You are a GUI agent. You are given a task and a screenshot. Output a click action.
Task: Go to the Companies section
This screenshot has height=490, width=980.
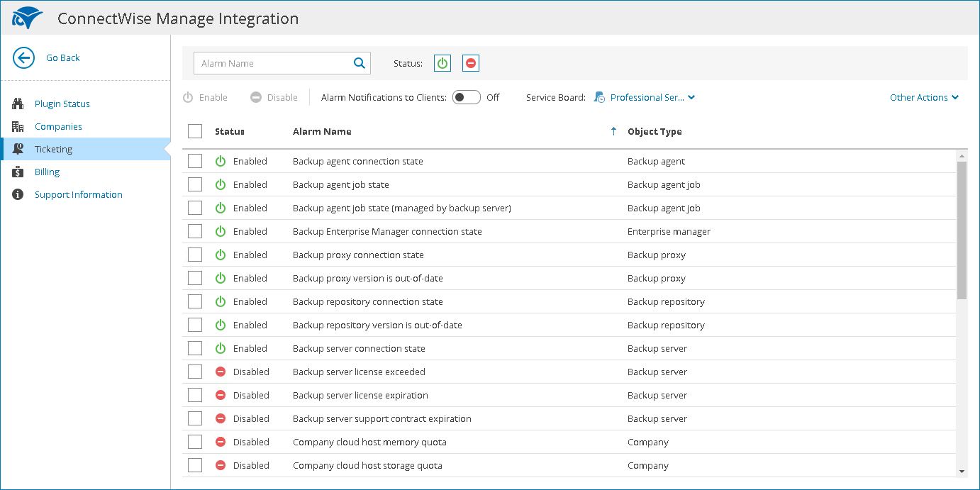(x=58, y=126)
